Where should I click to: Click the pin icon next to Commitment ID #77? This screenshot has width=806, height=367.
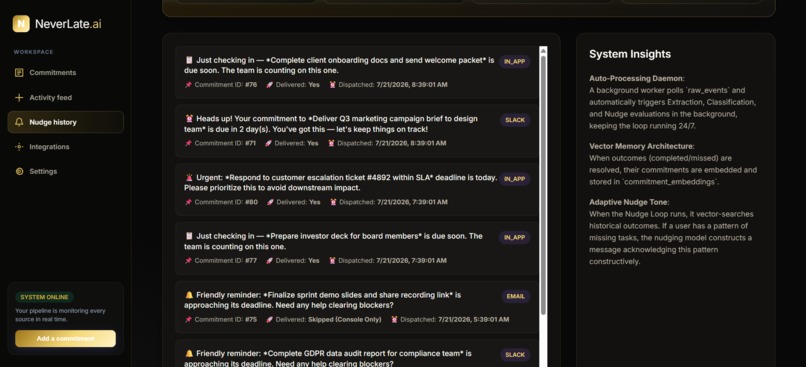[x=188, y=261]
